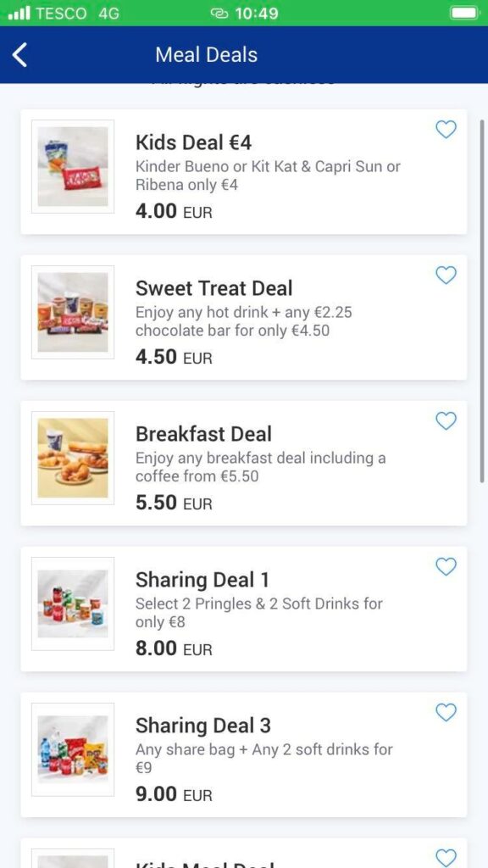The height and width of the screenshot is (868, 488).
Task: Favorite the Kids Deal €4 heart
Action: tap(446, 130)
